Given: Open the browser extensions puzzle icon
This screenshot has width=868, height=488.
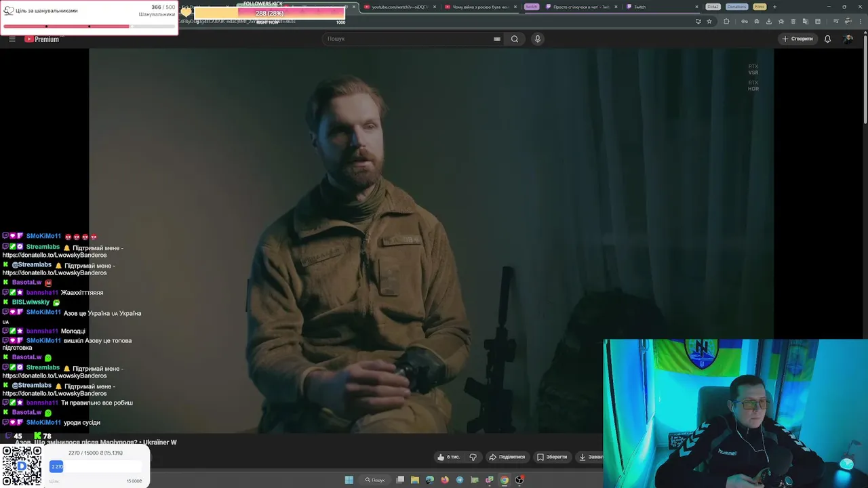Looking at the screenshot, I should coord(726,21).
